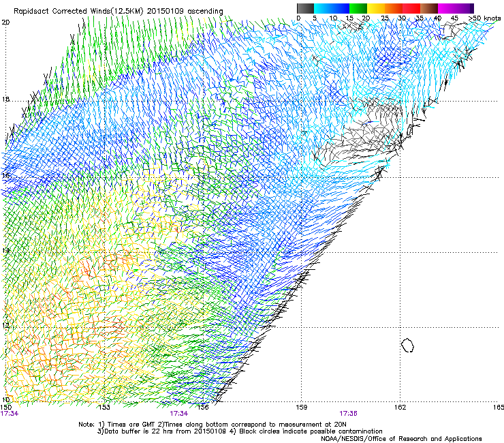The image size is (504, 443).
Task: Click the longitude label '153' on bottom axis
Action: click(104, 408)
